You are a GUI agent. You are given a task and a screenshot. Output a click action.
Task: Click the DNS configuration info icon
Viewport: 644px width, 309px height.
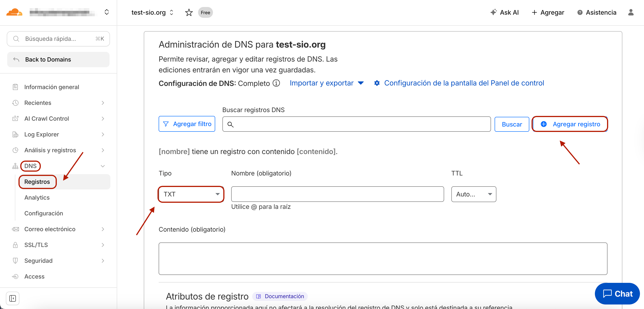[x=276, y=83]
